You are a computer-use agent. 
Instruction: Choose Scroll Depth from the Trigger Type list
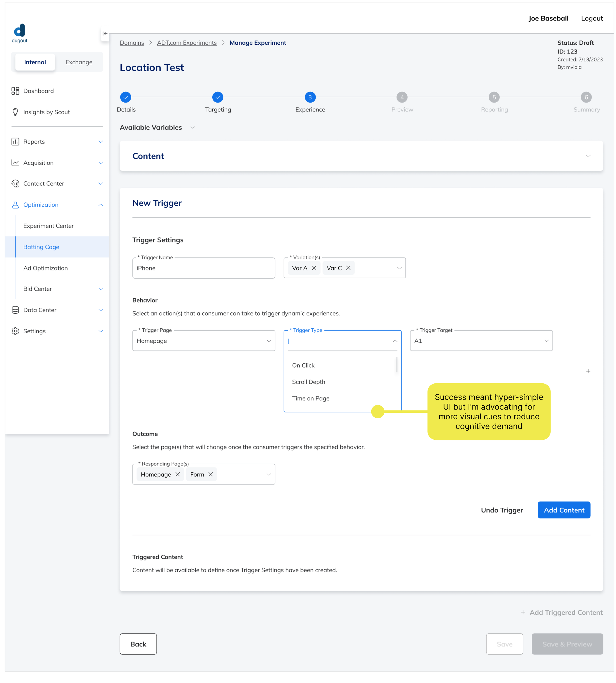click(308, 382)
